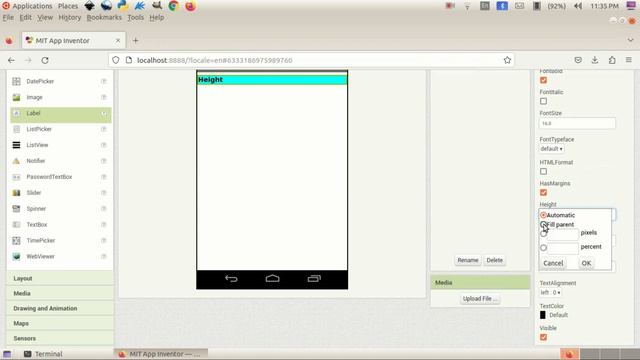The image size is (640, 360).
Task: Enable the FontItalic checkbox
Action: pyautogui.click(x=543, y=101)
